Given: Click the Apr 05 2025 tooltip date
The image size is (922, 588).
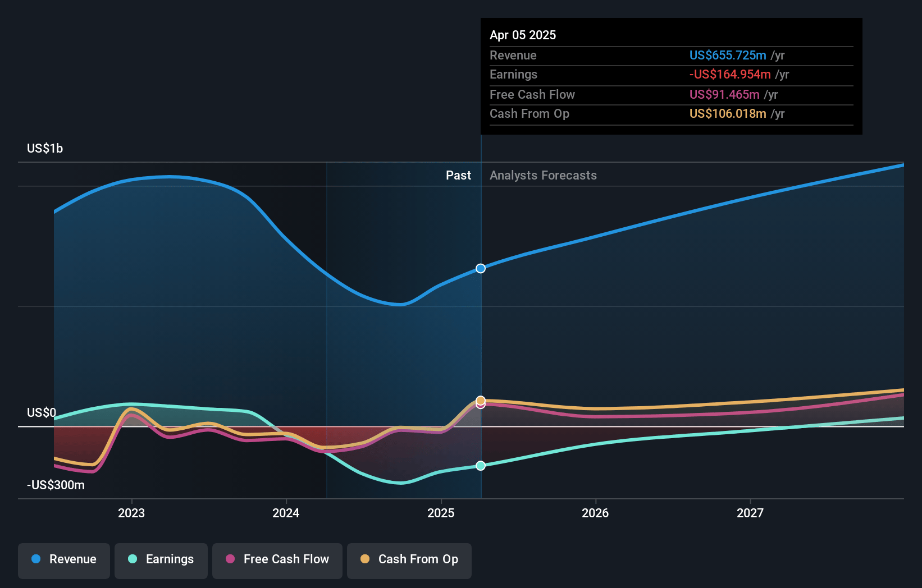Looking at the screenshot, I should (523, 35).
